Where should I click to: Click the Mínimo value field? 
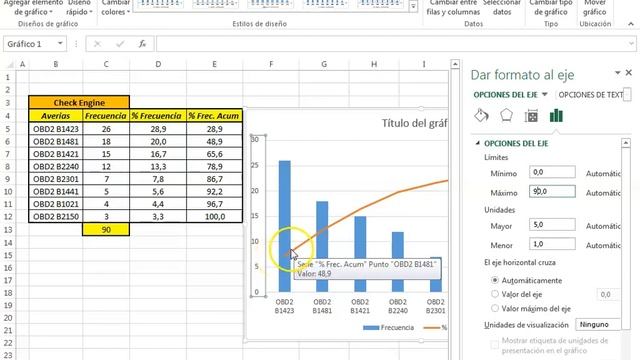552,172
